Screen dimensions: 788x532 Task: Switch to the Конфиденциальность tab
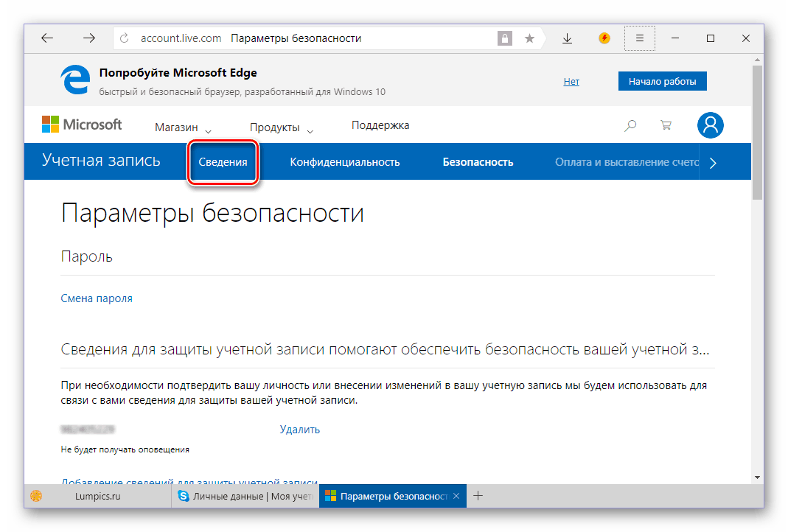coord(344,162)
